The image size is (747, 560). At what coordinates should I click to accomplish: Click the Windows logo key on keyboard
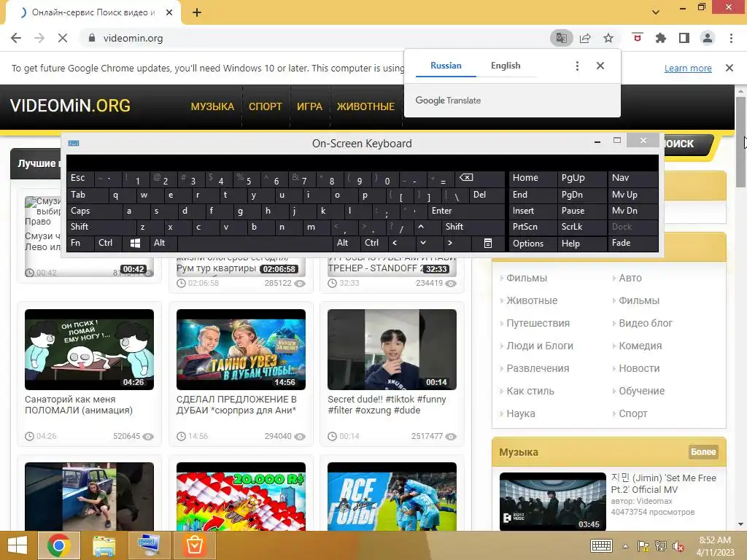[135, 244]
